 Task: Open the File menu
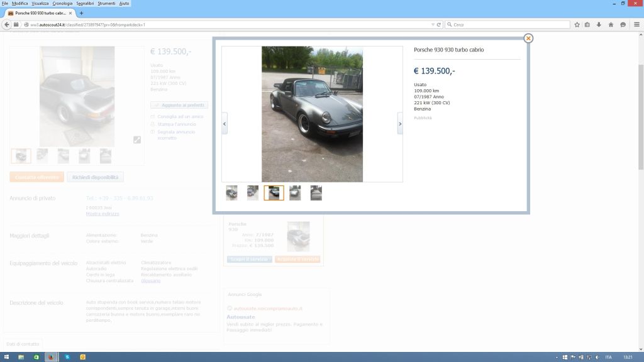[5, 3]
